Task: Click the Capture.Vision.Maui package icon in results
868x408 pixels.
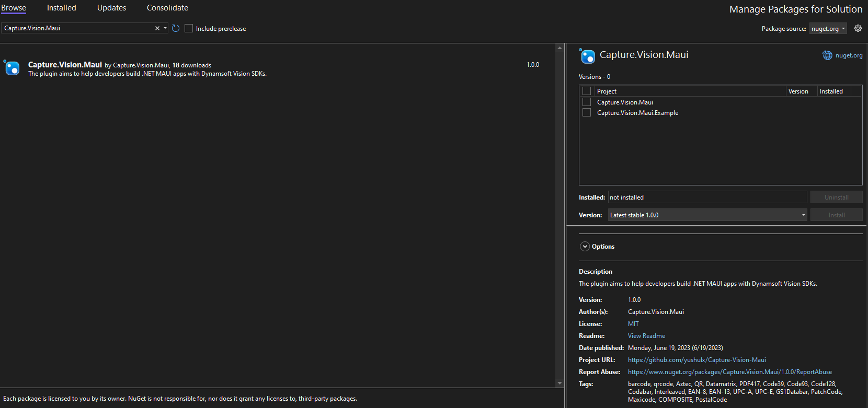Action: click(12, 68)
